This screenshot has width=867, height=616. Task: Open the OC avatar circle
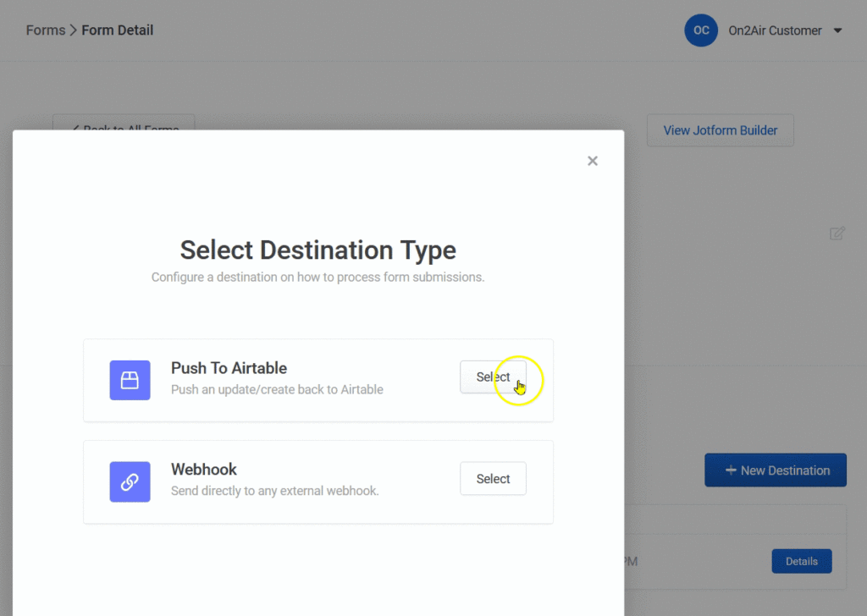700,30
